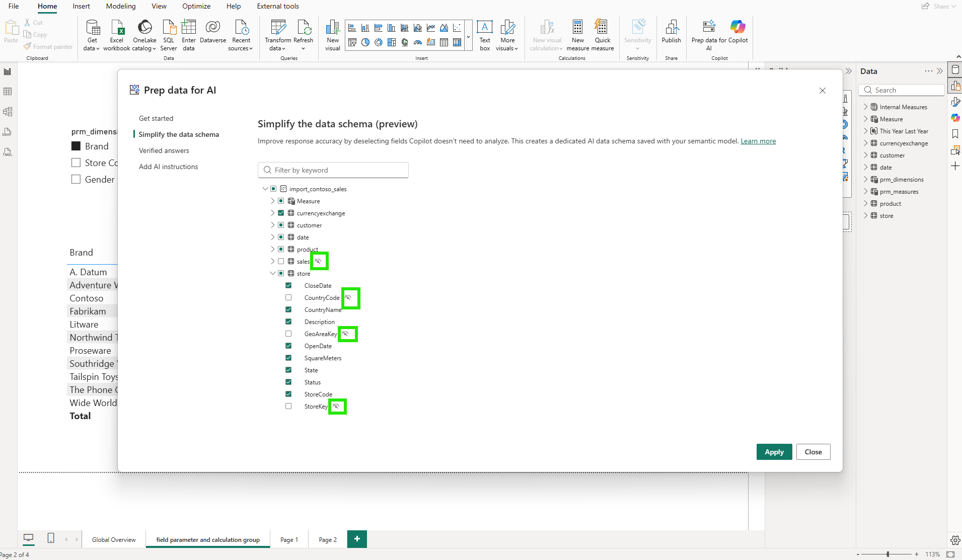Screen dimensions: 962x560
Task: Check the StoreKey field checkbox
Action: click(288, 406)
